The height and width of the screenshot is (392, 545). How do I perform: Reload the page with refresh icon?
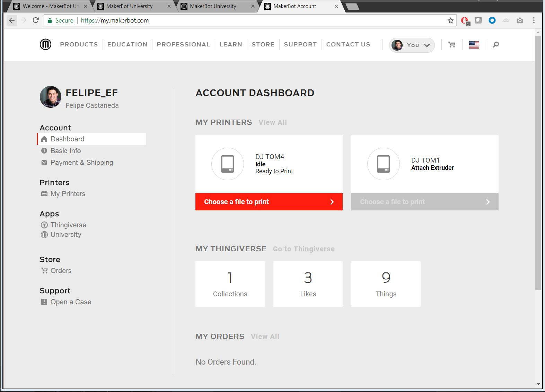36,20
